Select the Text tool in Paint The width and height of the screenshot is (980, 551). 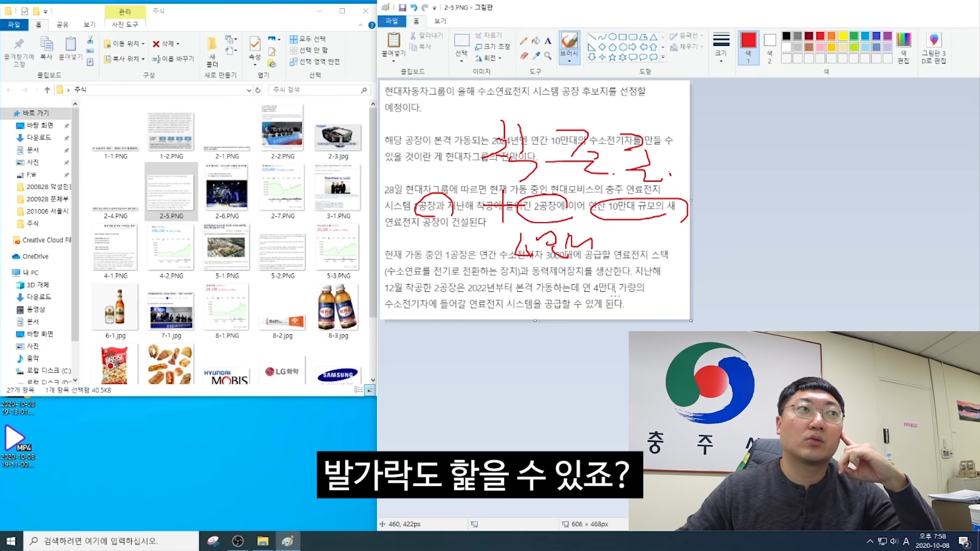click(x=548, y=40)
